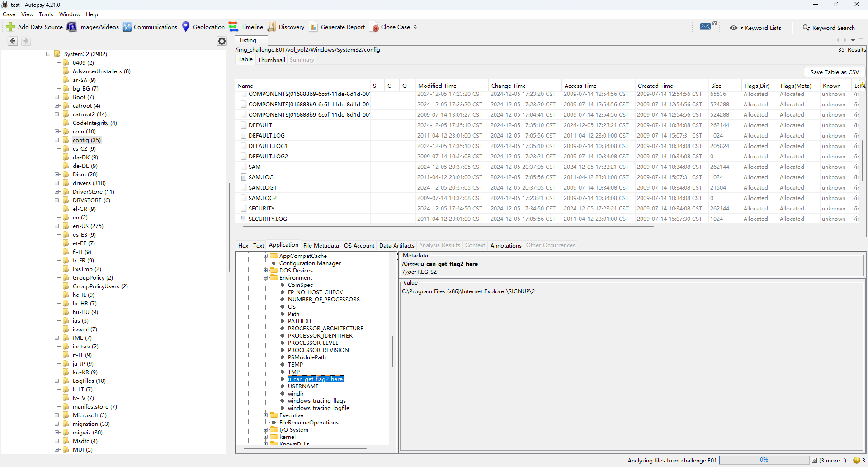Click the Executive registry folder icon
The image size is (868, 467).
pyautogui.click(x=274, y=415)
